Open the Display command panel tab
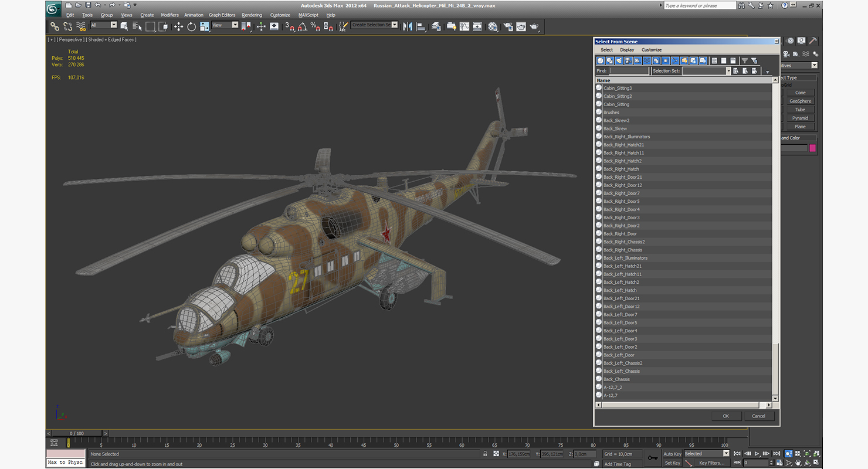Screen dimensions: 868x469 click(802, 41)
